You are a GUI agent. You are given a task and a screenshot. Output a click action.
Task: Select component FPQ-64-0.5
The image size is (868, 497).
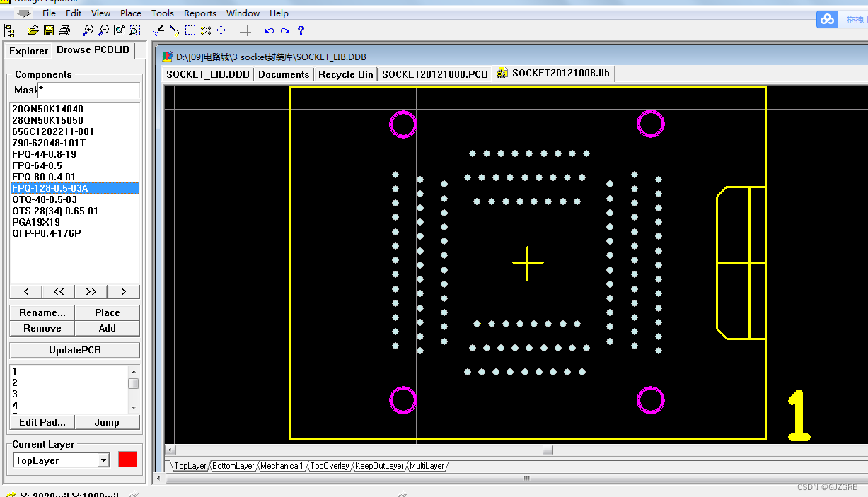tap(74, 165)
